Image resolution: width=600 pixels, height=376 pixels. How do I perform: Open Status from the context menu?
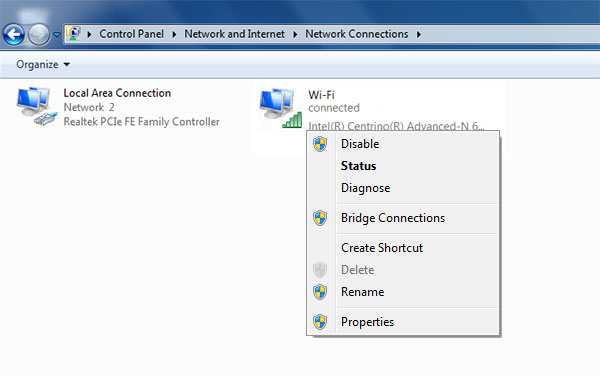(x=403, y=166)
